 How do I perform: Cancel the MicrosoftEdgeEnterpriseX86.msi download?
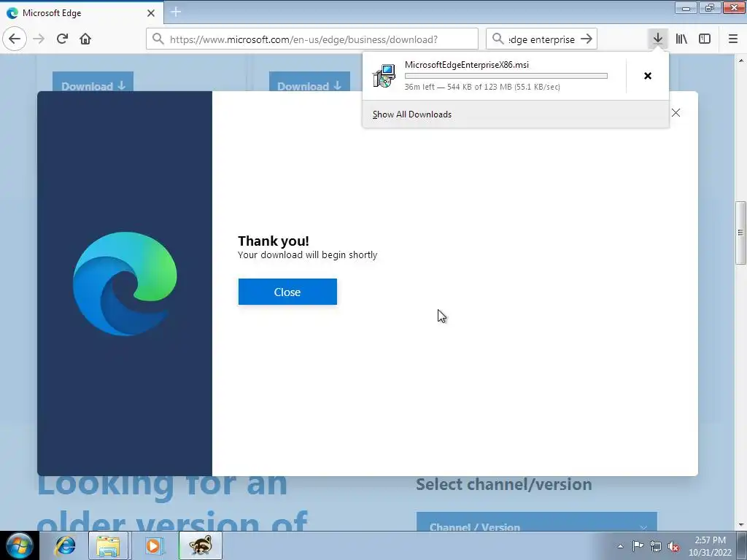pyautogui.click(x=648, y=76)
